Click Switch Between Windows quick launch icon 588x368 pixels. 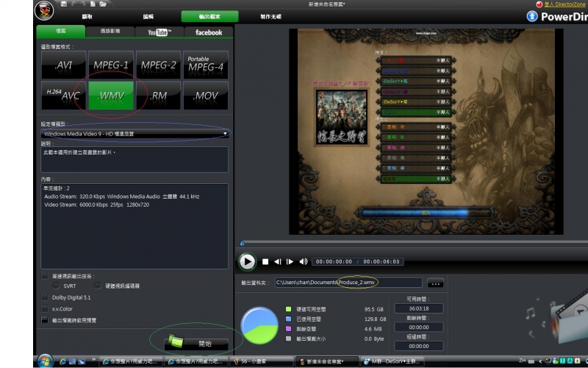(x=82, y=361)
